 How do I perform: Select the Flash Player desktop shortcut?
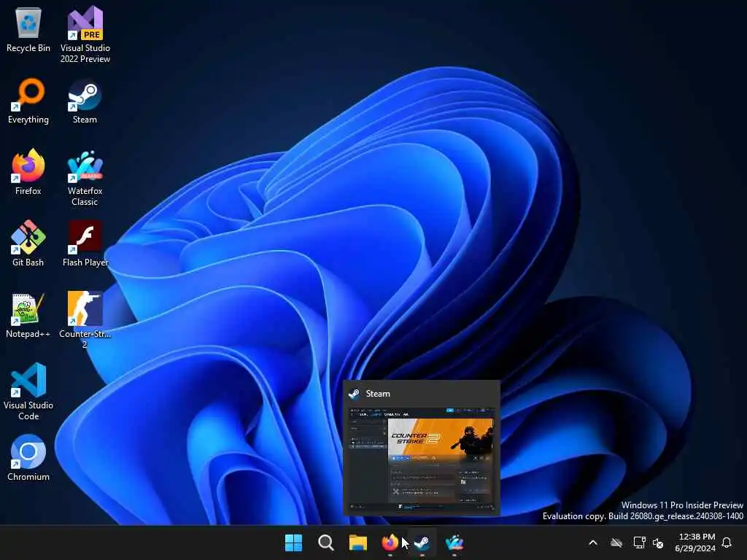85,244
